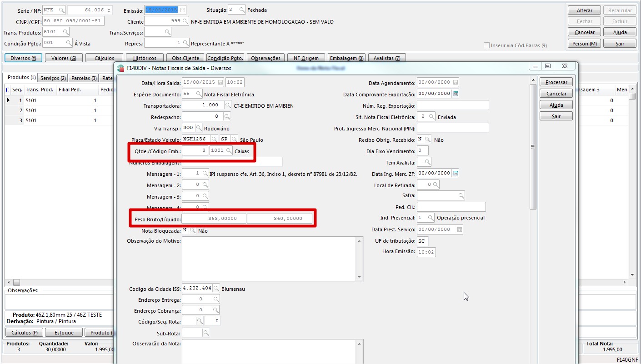Image resolution: width=641 pixels, height=364 pixels.
Task: Switch to the Serviços (2) tab
Action: click(53, 78)
